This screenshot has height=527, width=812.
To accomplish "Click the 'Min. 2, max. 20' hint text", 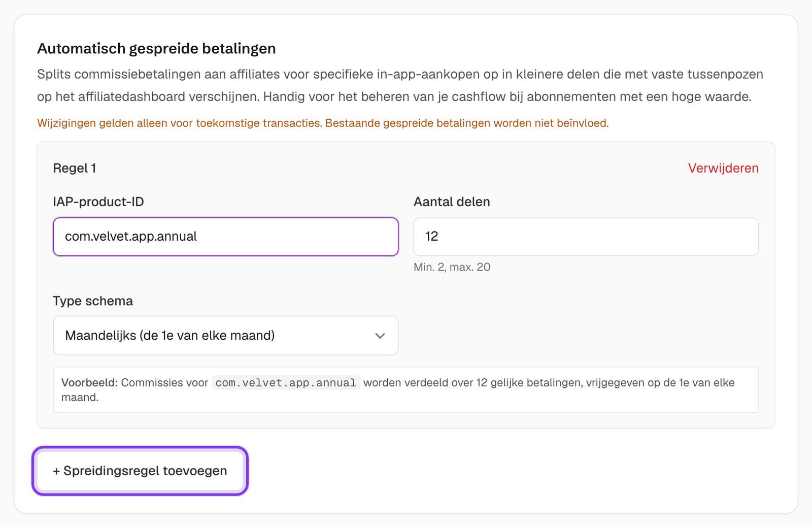I will (452, 267).
